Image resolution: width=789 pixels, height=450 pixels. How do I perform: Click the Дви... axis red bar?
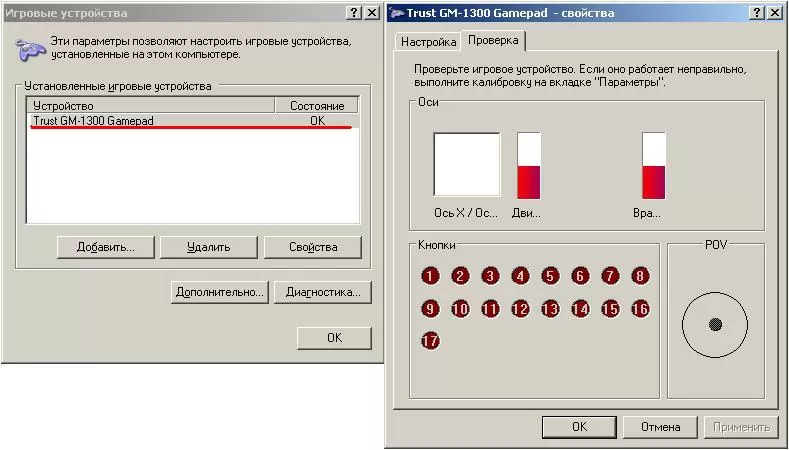tap(528, 182)
